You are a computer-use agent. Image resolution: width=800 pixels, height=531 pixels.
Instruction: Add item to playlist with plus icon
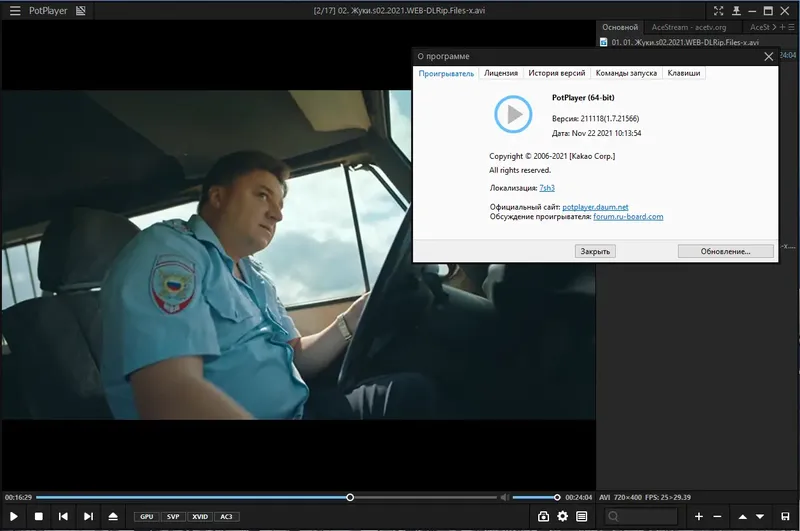click(x=698, y=517)
